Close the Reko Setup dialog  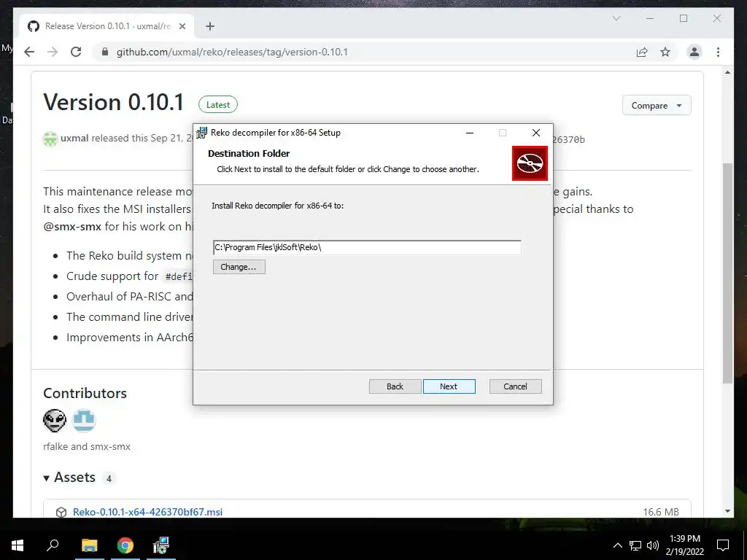point(536,133)
